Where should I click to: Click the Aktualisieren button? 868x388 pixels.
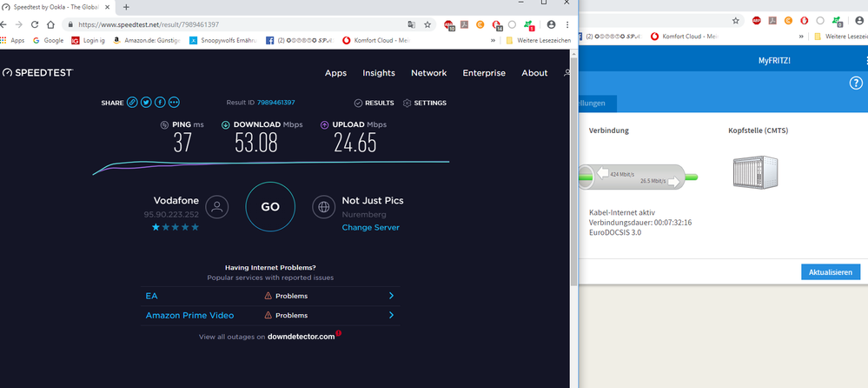[831, 272]
